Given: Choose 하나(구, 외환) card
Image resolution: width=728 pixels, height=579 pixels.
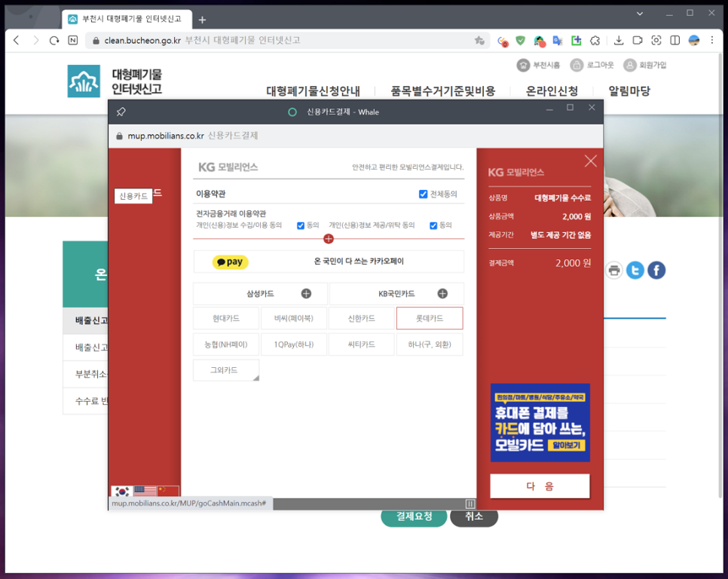Looking at the screenshot, I should pos(430,345).
